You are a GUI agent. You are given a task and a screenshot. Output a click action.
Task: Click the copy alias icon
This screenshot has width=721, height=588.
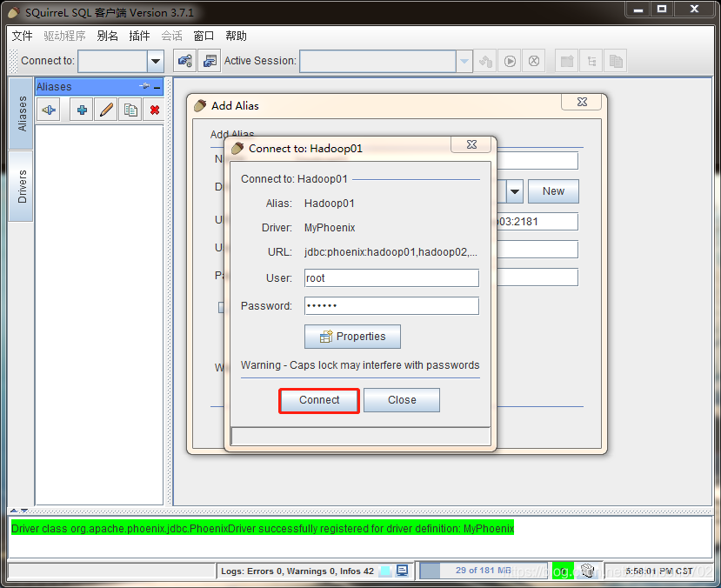pyautogui.click(x=130, y=110)
